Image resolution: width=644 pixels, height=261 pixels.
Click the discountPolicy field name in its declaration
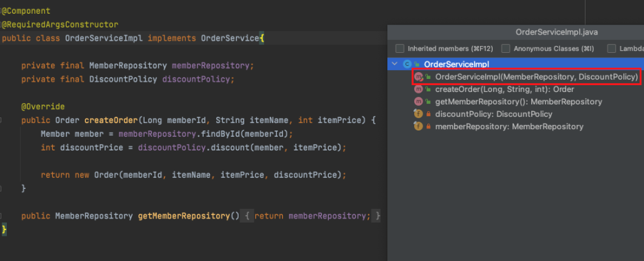[196, 80]
